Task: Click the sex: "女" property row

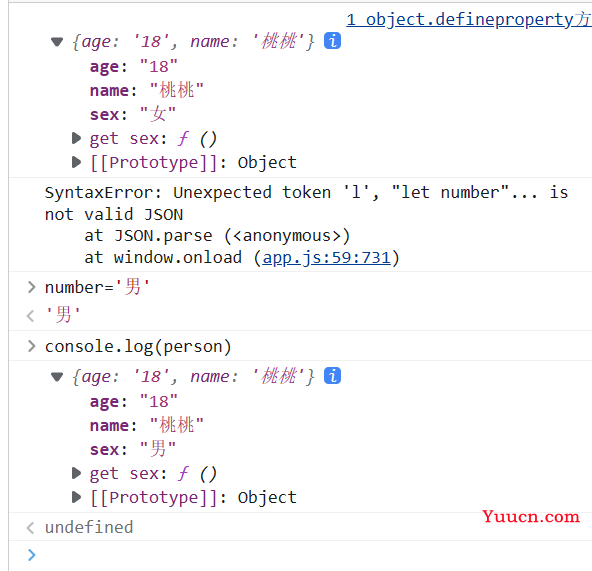Action: tap(133, 114)
